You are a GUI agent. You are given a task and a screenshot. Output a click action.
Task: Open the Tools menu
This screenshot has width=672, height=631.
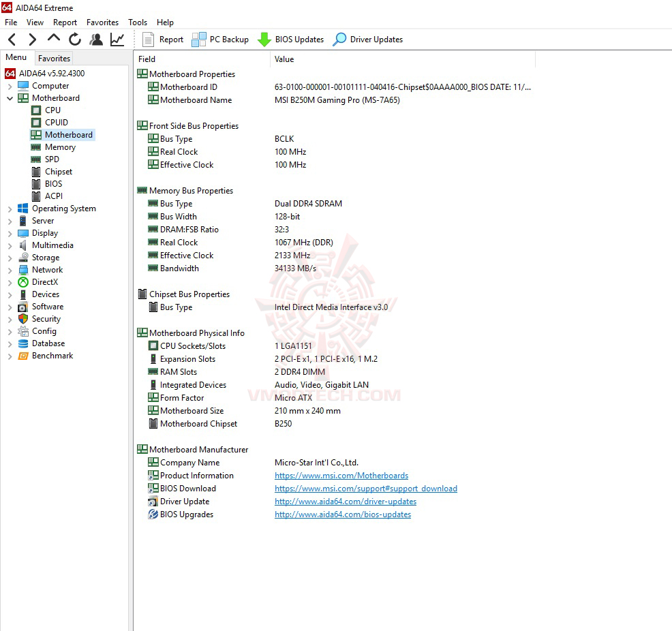click(138, 22)
